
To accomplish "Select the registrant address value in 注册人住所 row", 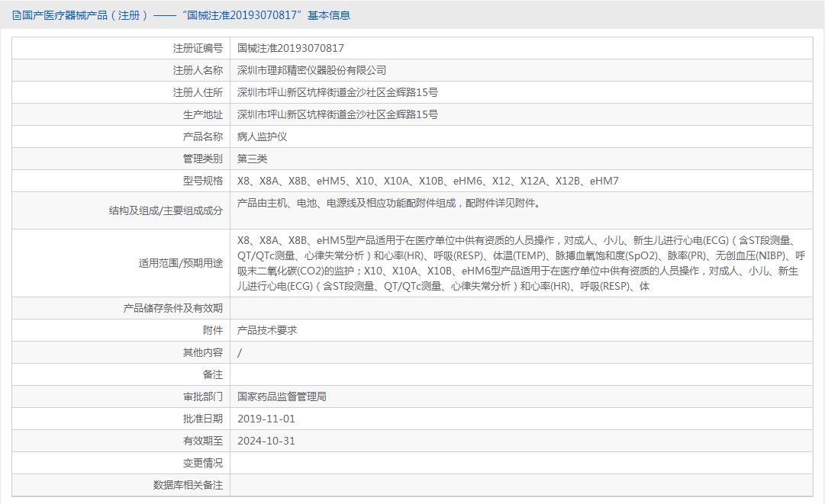I will click(x=337, y=92).
